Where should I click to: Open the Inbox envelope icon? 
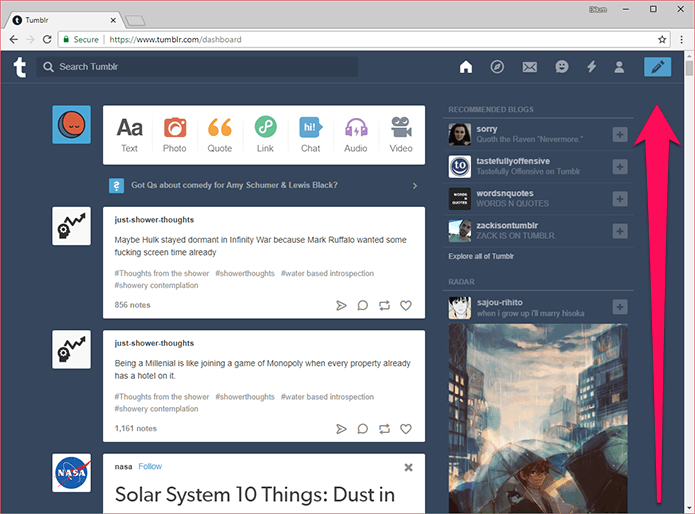(x=530, y=67)
